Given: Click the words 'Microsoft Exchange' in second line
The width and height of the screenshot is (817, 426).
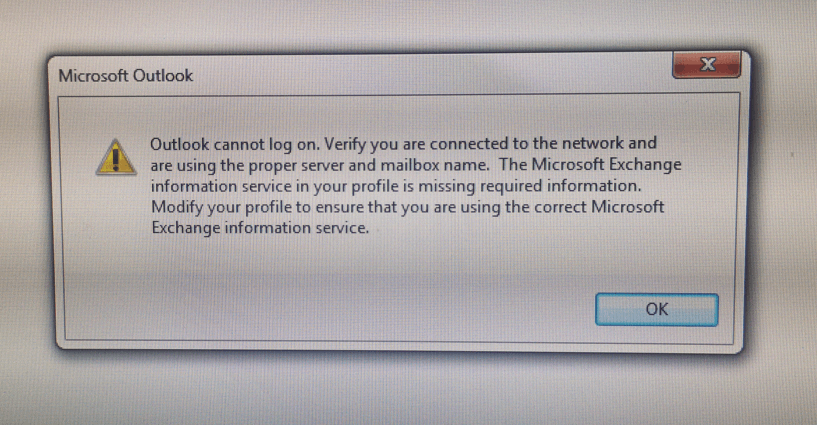Looking at the screenshot, I should click(x=606, y=165).
